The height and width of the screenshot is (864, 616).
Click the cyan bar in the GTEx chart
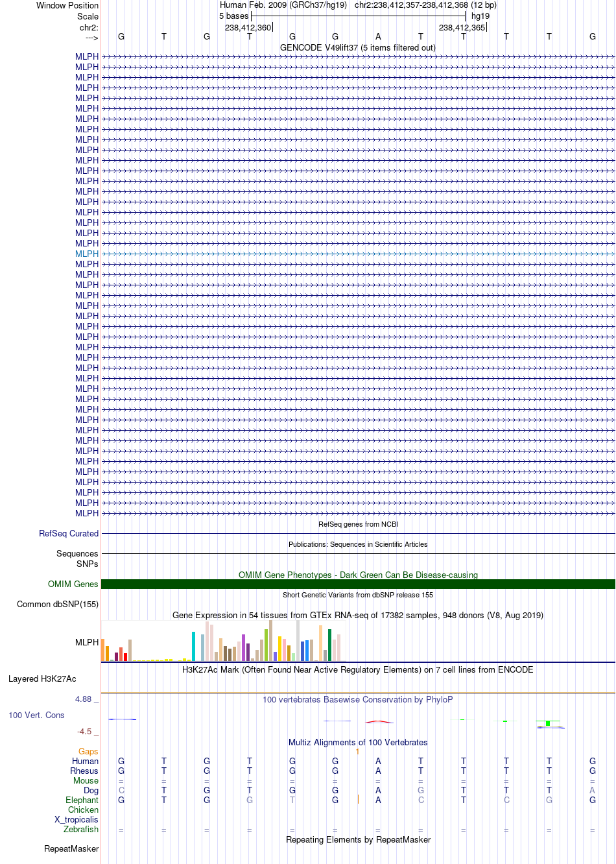[x=193, y=646]
